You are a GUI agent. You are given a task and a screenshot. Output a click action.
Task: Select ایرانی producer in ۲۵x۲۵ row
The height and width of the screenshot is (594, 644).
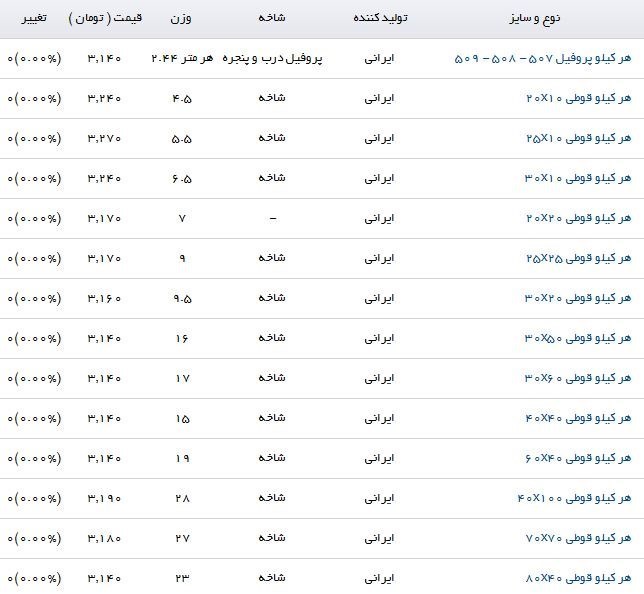click(x=379, y=258)
